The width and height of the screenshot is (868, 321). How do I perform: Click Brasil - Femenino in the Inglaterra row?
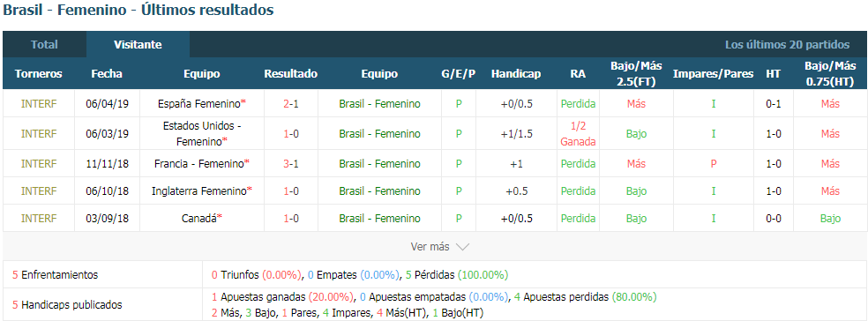coord(379,191)
